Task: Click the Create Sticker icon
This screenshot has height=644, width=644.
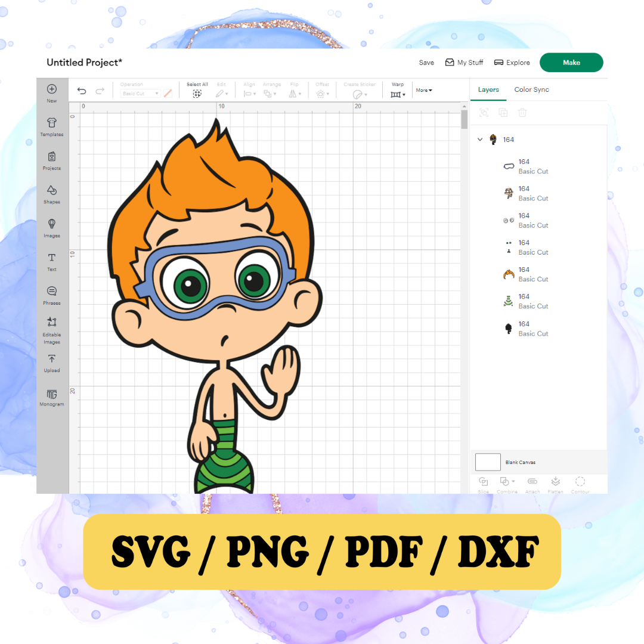Action: click(357, 95)
